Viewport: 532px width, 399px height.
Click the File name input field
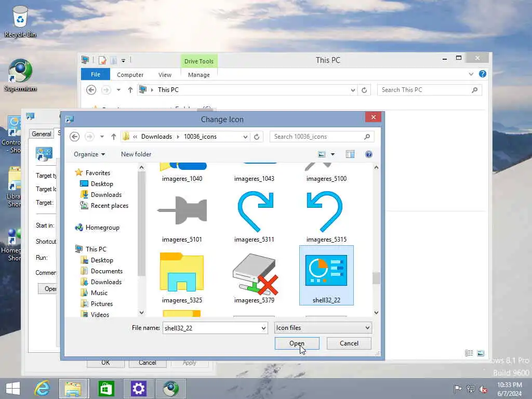pos(212,328)
